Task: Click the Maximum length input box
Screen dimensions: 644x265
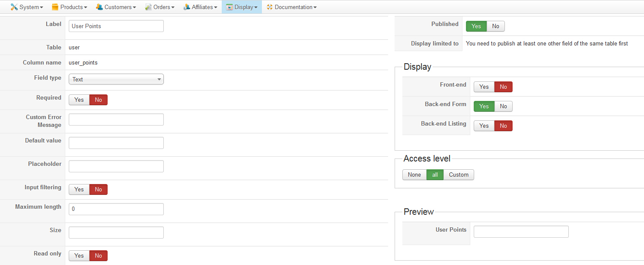Action: point(116,209)
